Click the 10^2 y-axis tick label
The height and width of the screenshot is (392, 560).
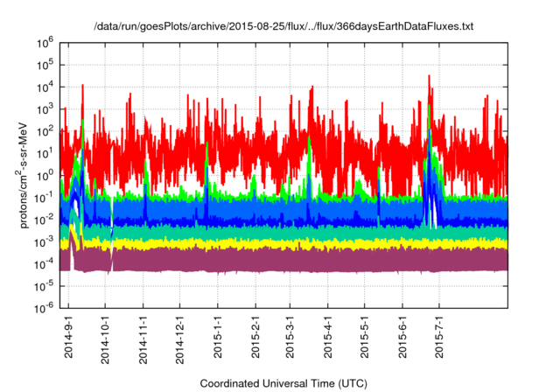click(x=45, y=132)
